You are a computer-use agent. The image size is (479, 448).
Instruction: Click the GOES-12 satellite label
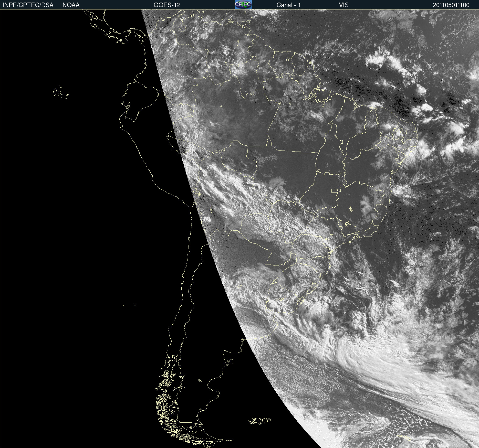pyautogui.click(x=167, y=5)
